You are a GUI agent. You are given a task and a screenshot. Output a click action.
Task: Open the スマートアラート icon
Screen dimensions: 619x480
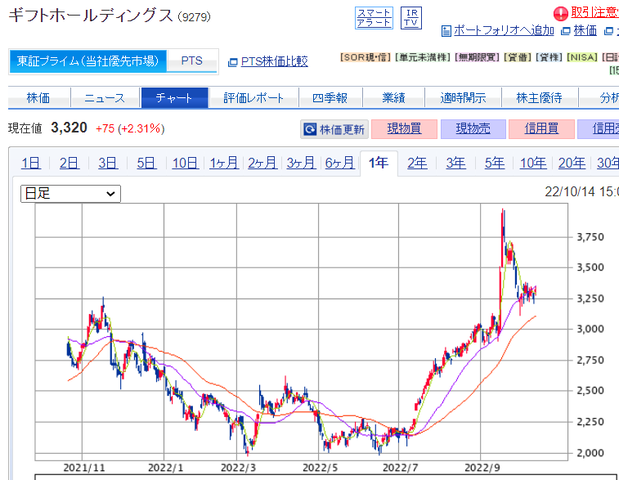tap(373, 18)
